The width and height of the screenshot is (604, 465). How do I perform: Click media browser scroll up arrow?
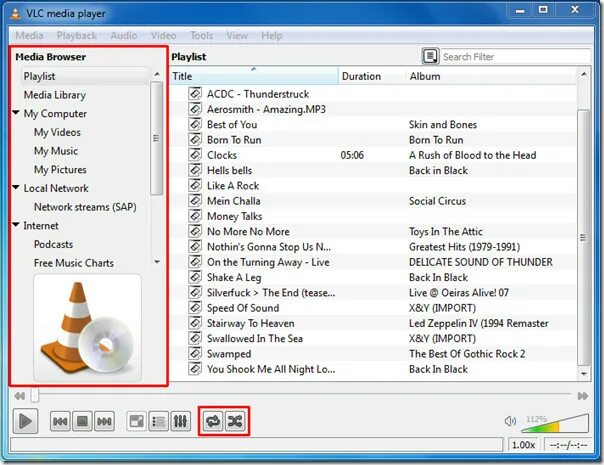(157, 74)
